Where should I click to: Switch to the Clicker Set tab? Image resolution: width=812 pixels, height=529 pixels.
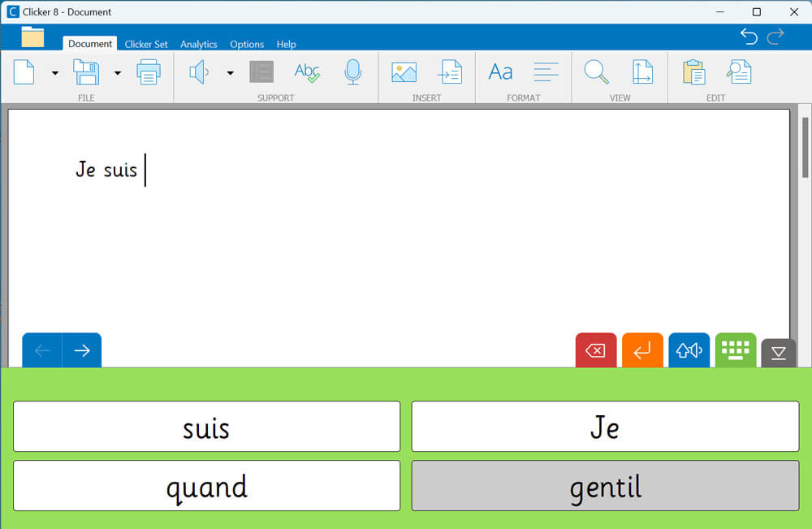[146, 44]
